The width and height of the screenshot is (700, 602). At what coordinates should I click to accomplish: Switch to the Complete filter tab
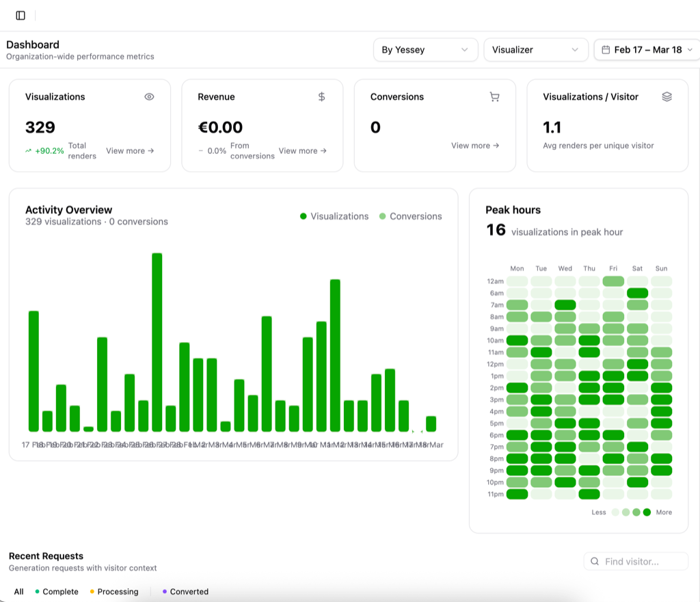pos(56,592)
